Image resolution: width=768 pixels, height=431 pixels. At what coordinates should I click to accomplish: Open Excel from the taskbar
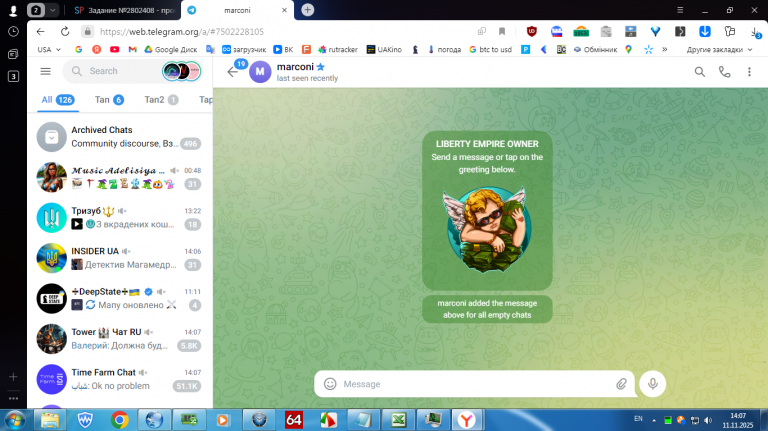(398, 420)
